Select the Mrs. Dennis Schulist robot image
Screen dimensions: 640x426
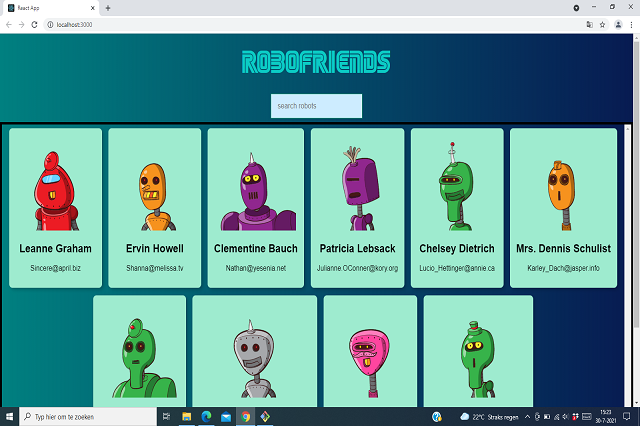point(562,195)
